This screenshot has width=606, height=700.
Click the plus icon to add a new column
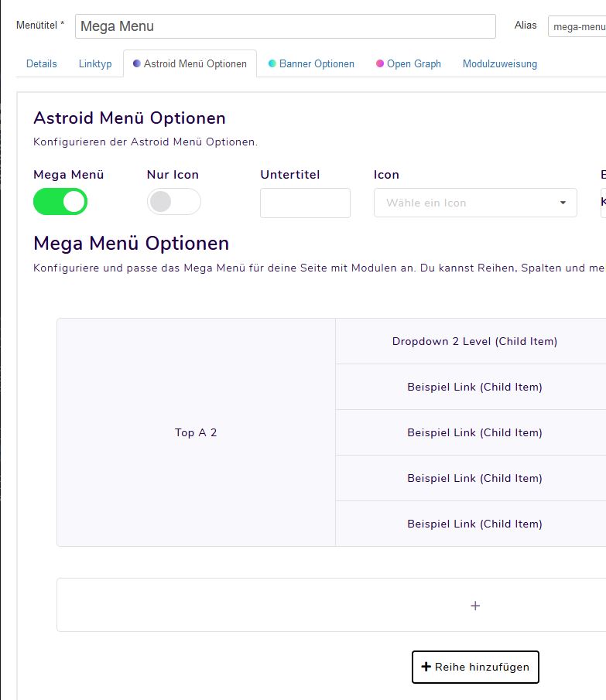[x=474, y=606]
